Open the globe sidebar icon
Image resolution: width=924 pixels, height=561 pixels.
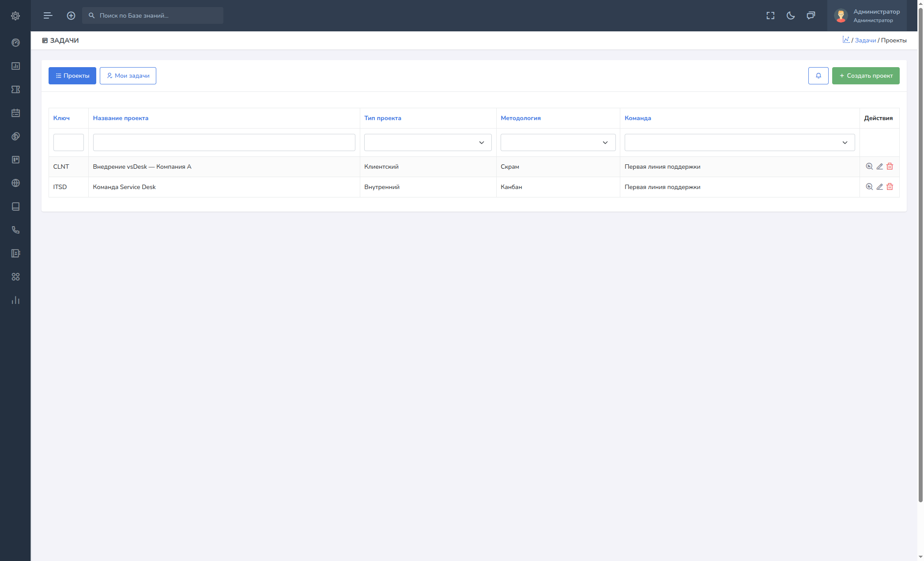(15, 183)
